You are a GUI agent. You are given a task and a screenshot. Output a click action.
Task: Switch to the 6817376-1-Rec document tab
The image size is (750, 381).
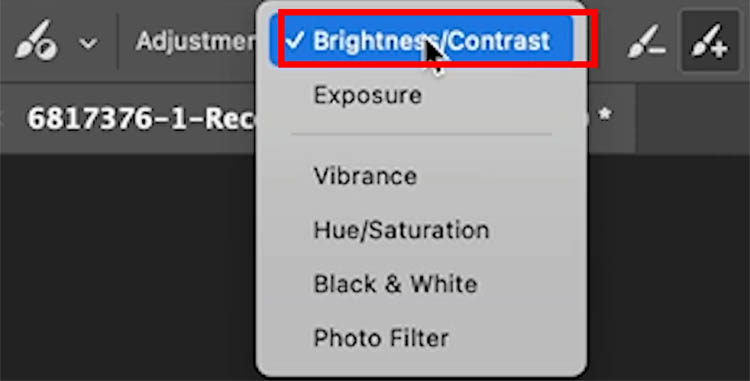pyautogui.click(x=141, y=118)
